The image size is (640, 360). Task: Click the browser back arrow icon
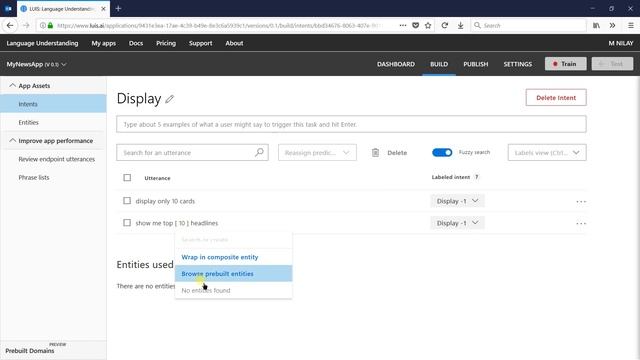point(10,25)
